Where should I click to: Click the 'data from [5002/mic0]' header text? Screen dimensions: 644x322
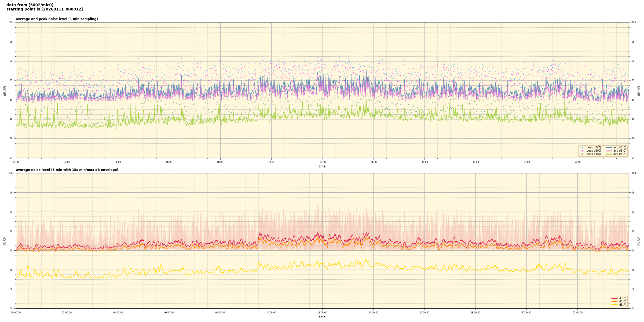click(30, 5)
